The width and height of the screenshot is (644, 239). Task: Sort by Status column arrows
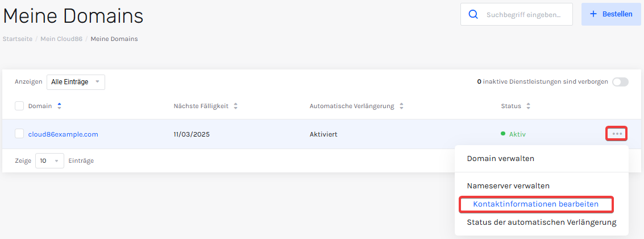coord(528,106)
